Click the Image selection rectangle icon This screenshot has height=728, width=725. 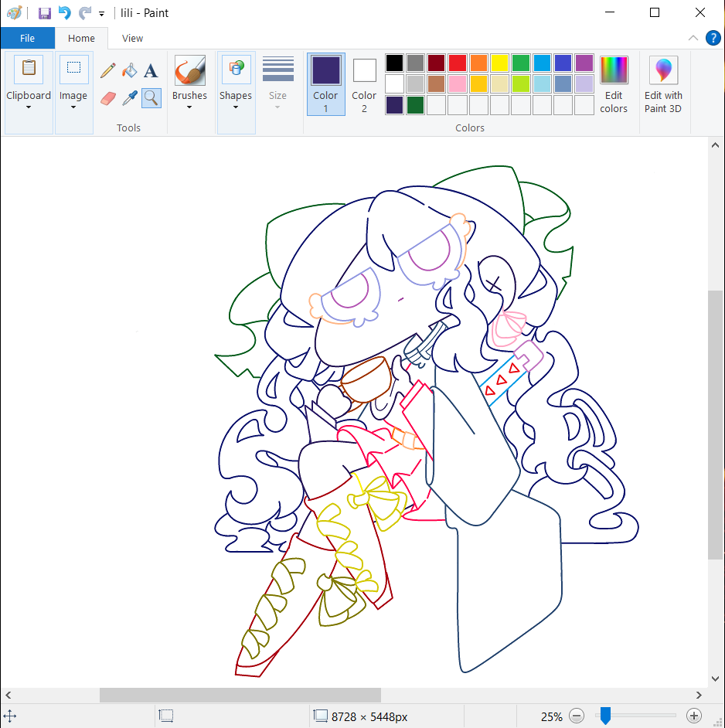[74, 70]
